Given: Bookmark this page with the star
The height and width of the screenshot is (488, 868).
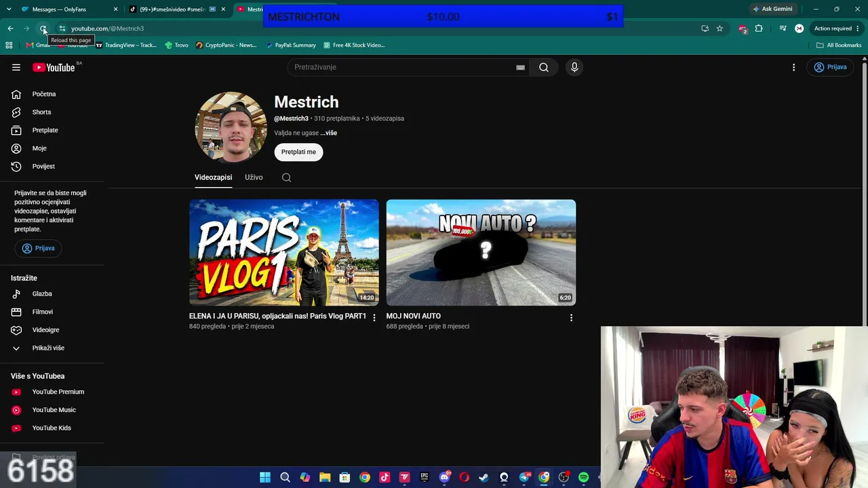Looking at the screenshot, I should click(719, 28).
